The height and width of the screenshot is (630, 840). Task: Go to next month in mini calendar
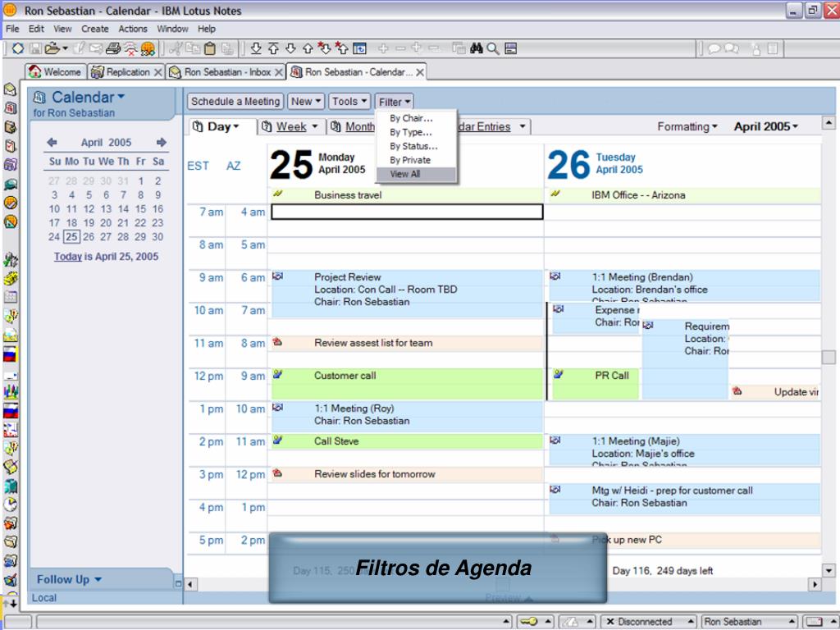point(162,143)
